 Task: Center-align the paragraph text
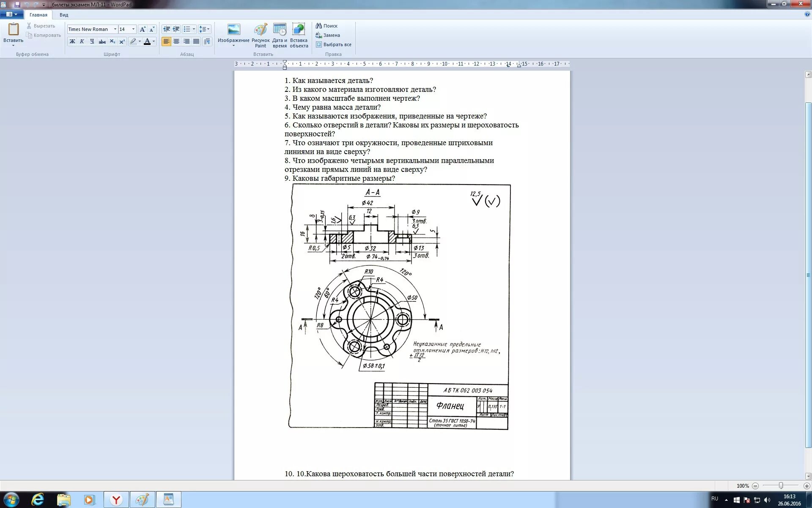(176, 41)
